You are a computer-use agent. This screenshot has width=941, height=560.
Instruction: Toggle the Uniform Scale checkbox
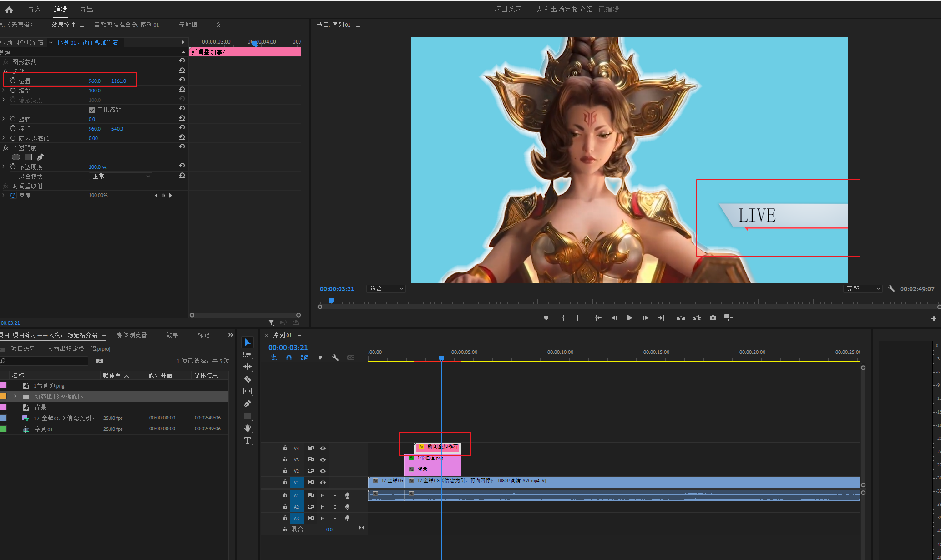(92, 110)
